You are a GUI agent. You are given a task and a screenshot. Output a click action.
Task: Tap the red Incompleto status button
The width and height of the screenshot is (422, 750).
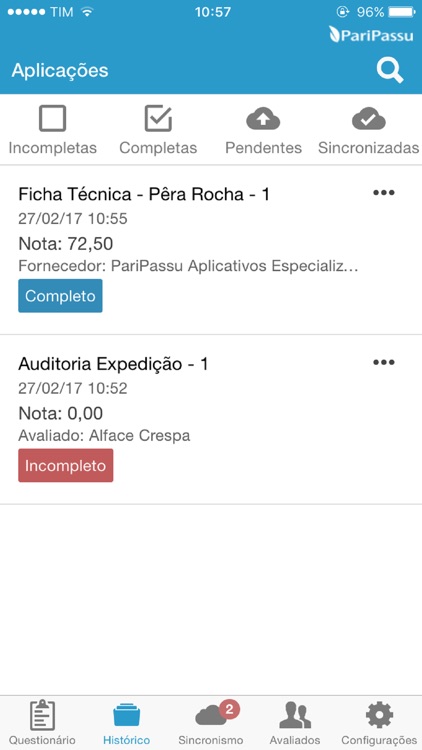coord(66,465)
